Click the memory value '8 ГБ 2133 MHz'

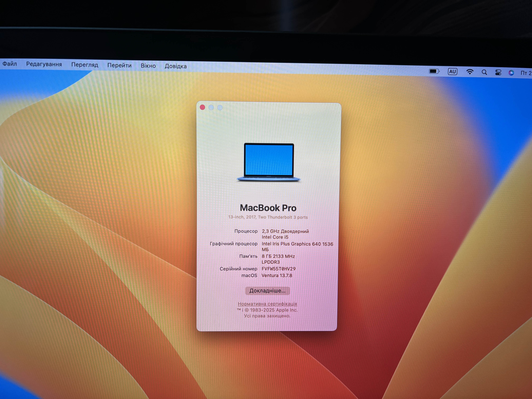(278, 256)
